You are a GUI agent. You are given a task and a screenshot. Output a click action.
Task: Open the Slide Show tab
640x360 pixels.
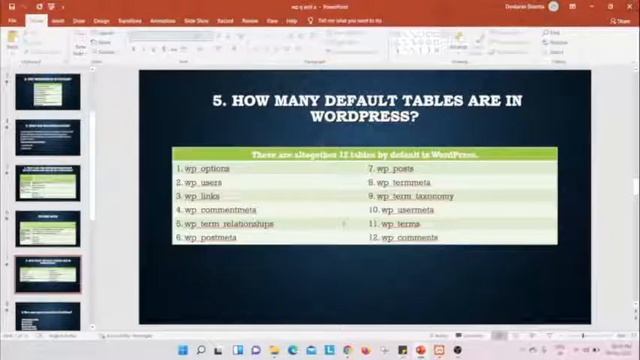196,21
